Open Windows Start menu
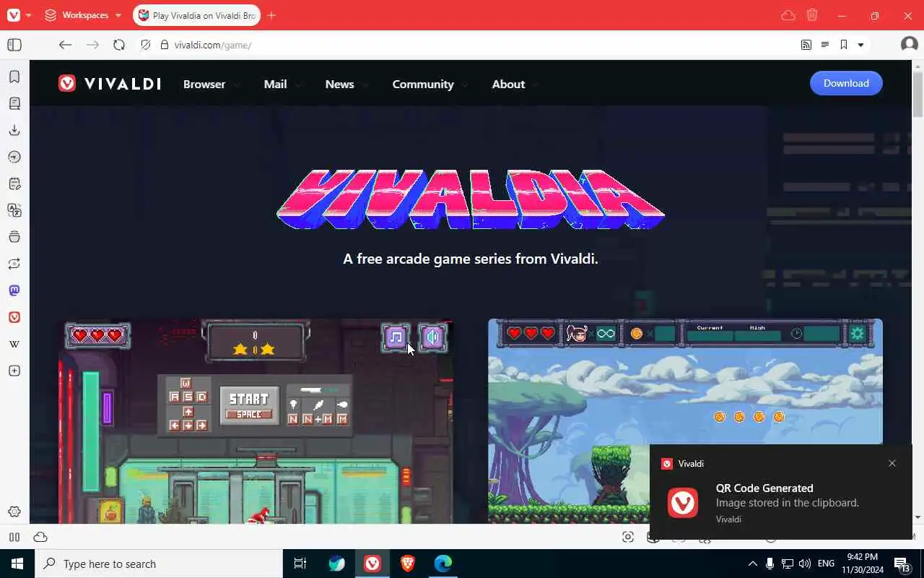The image size is (924, 578). point(17,564)
